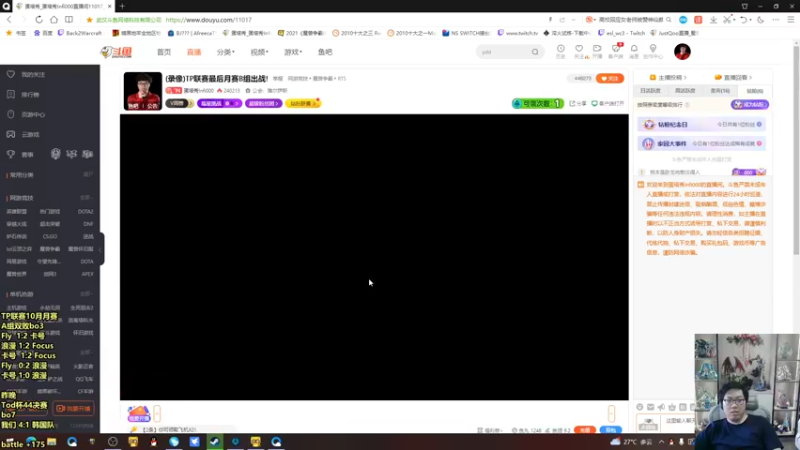Open a new browser tab with plus

[x=122, y=6]
